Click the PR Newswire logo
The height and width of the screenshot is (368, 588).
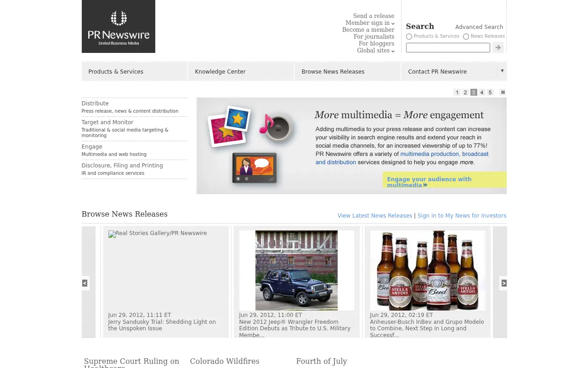coord(118,26)
